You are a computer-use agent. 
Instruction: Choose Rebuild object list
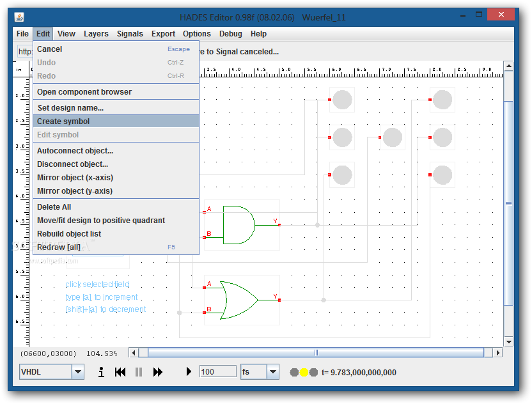click(x=116, y=234)
